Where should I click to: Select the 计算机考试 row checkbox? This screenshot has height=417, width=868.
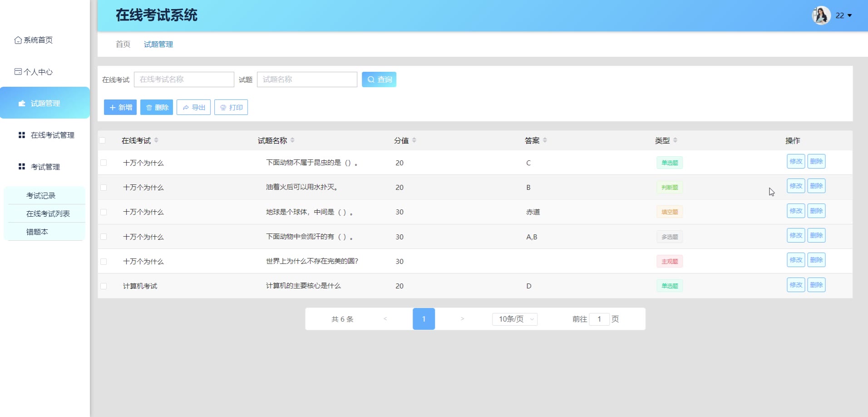(x=104, y=286)
